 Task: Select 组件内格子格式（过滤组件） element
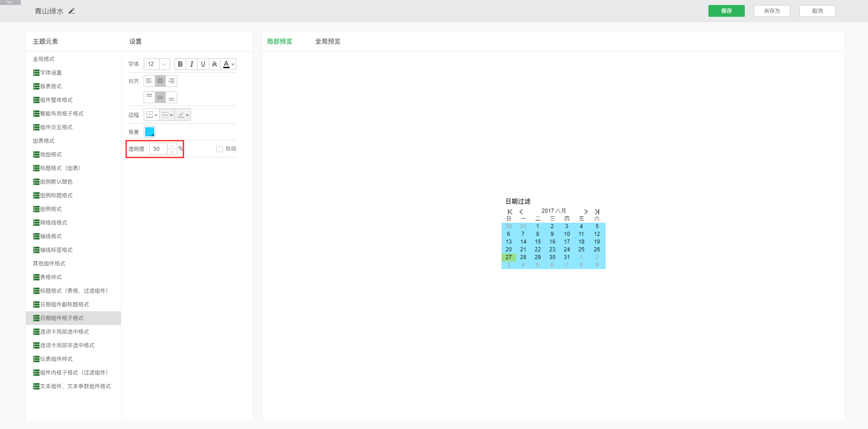[74, 373]
